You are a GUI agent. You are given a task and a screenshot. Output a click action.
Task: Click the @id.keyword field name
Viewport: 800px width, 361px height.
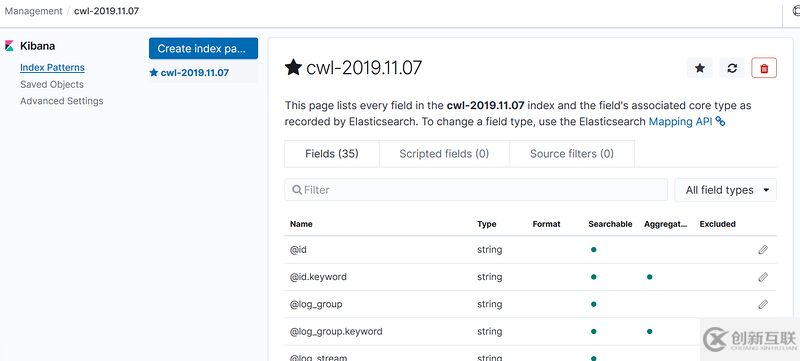tap(318, 277)
